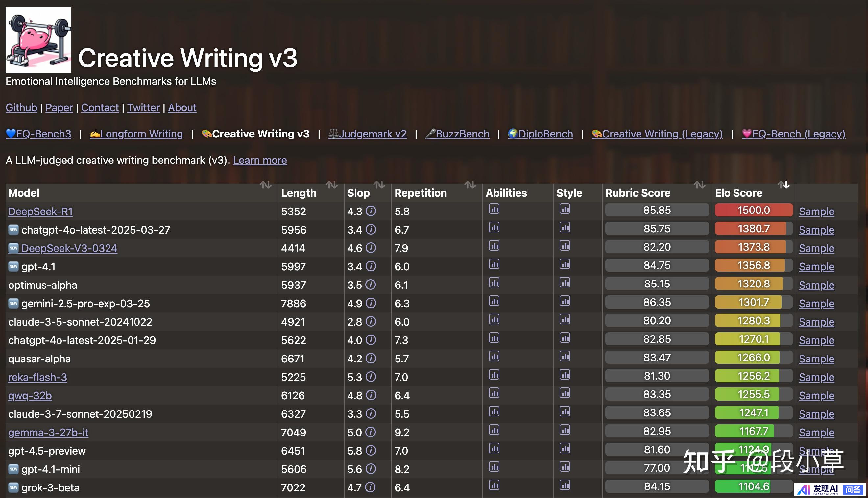Open the Paper link

[x=59, y=108]
